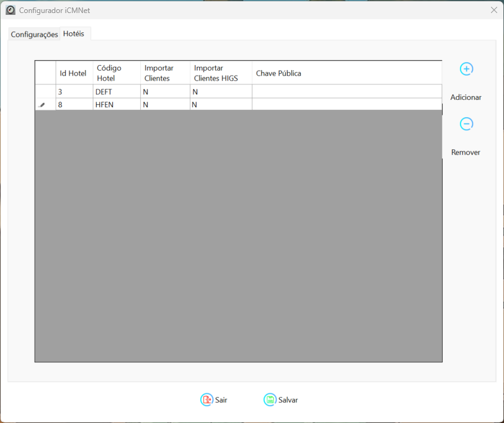Click the Sair exit icon
This screenshot has height=423, width=504.
tap(206, 400)
